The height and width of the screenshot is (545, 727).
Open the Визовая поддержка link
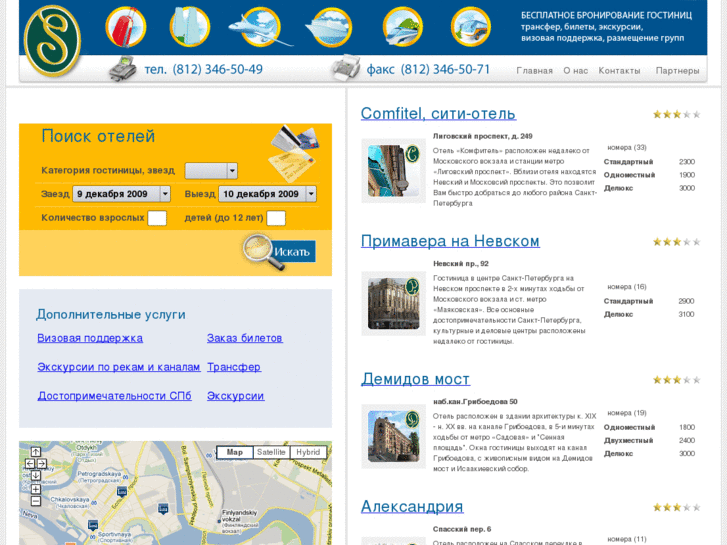click(90, 339)
